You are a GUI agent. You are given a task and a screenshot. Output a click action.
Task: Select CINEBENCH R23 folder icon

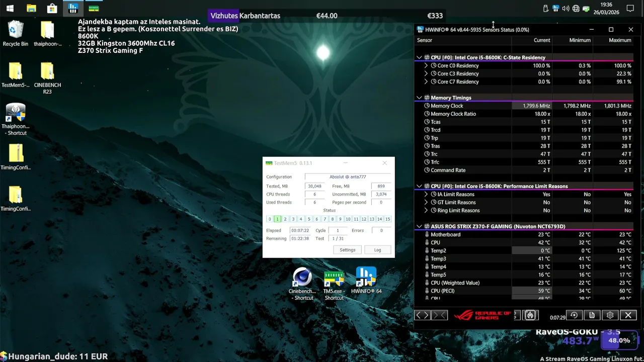47,78
